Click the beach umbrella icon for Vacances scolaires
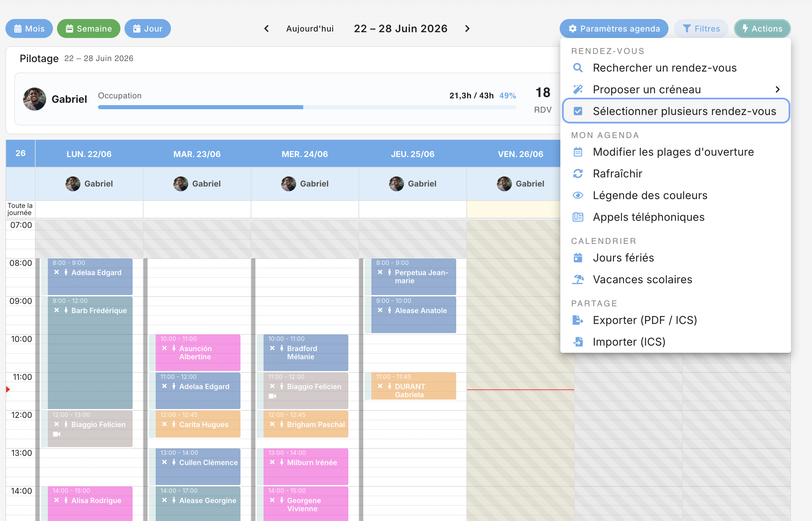 [x=578, y=279]
